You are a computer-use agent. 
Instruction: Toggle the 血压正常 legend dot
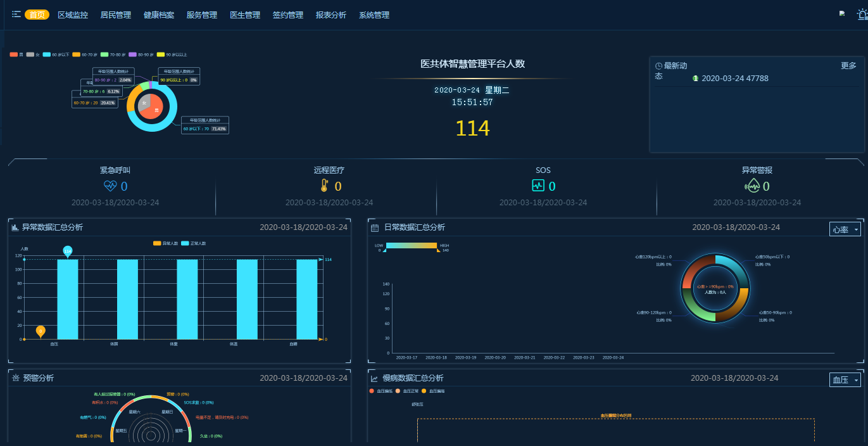398,391
